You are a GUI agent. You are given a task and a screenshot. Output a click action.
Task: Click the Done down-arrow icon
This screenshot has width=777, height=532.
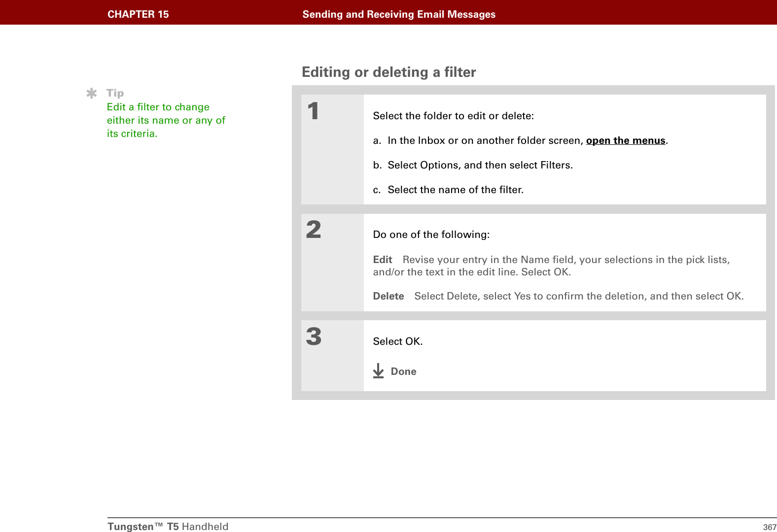coord(378,371)
